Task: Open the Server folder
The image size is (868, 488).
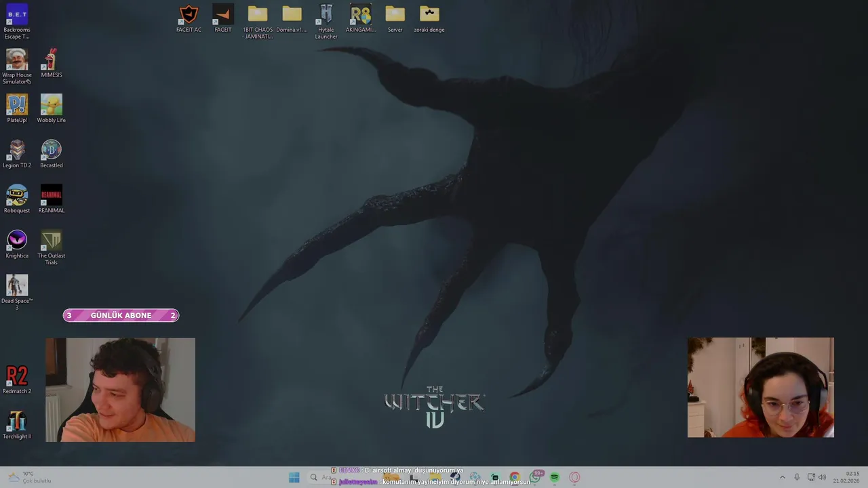Action: click(395, 18)
